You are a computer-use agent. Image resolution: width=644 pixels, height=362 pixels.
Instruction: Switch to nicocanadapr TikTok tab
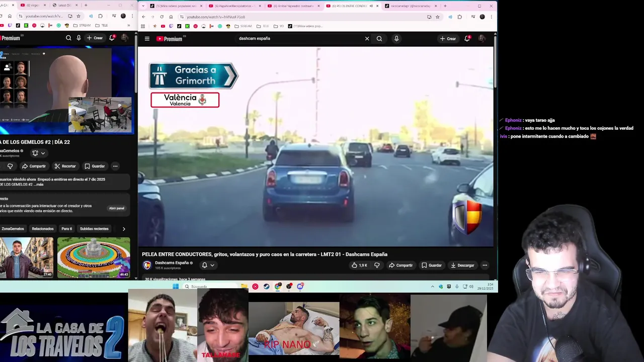tap(411, 6)
